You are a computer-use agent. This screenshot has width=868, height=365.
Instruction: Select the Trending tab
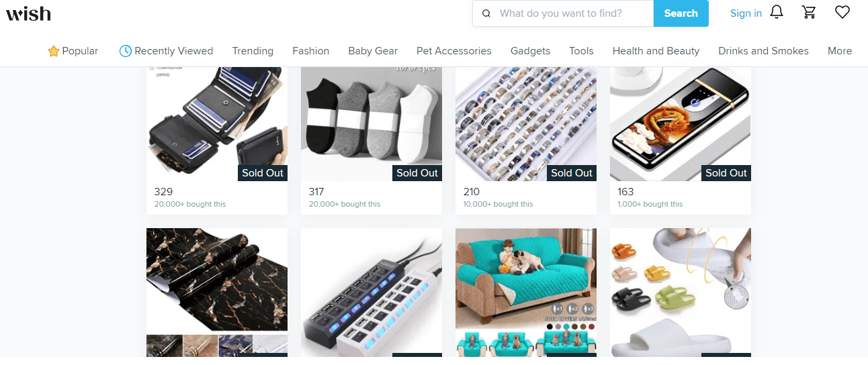pyautogui.click(x=253, y=51)
